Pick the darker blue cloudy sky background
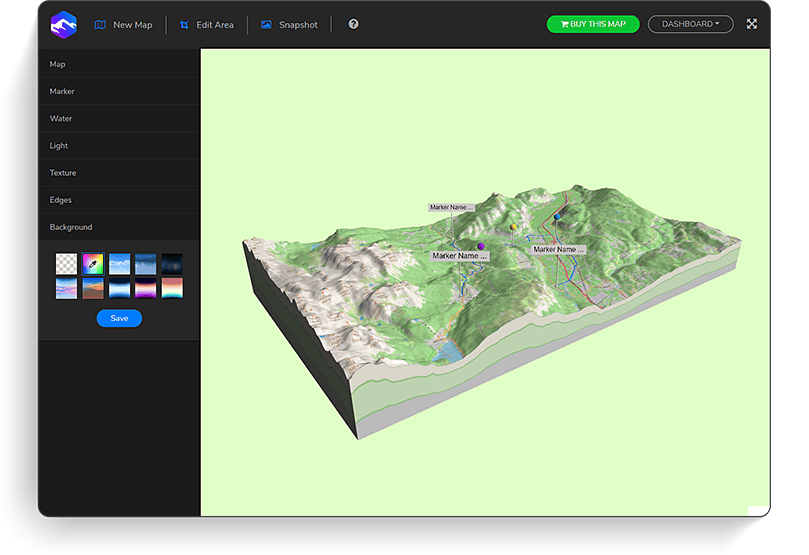Viewport: 809px width, 555px height. [x=145, y=264]
